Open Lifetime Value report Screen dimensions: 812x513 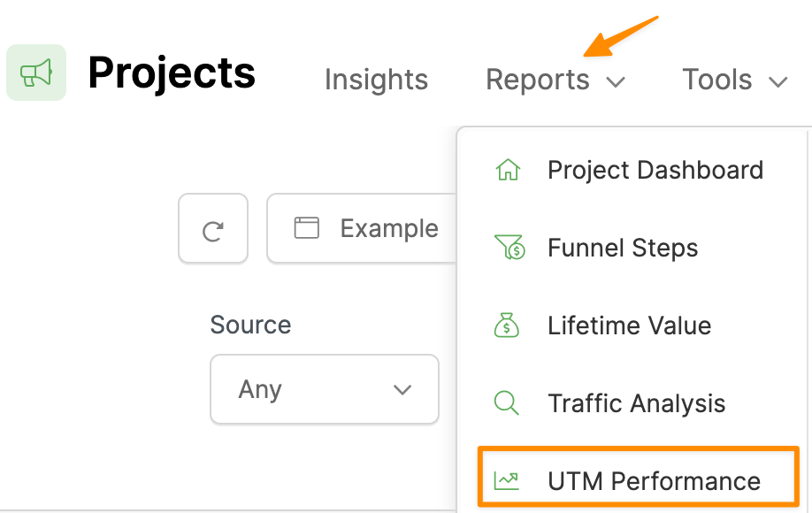pos(629,325)
